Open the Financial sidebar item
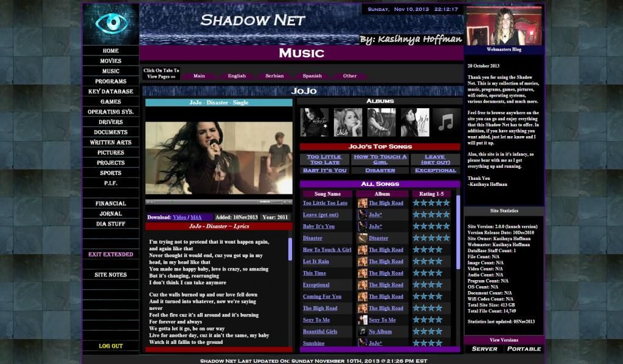This screenshot has height=364, width=623. click(x=111, y=204)
